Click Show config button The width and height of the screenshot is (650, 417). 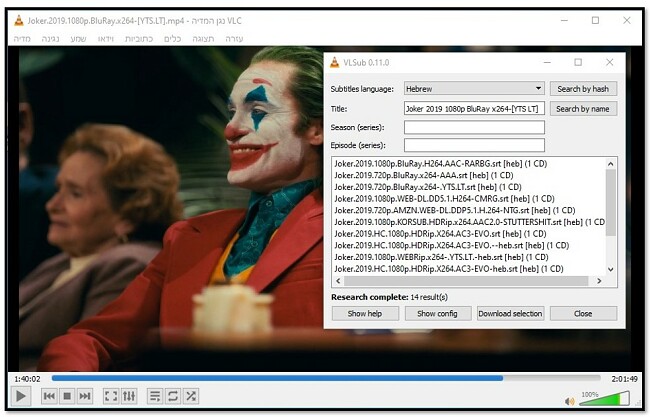[437, 313]
